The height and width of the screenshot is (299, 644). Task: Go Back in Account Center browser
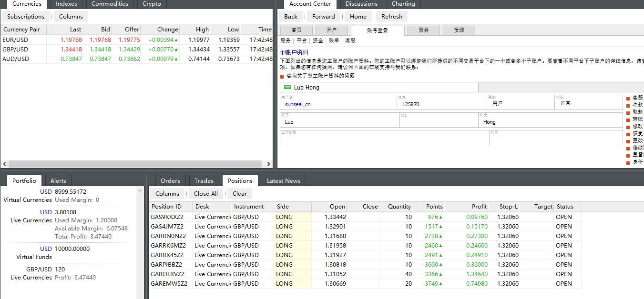291,17
